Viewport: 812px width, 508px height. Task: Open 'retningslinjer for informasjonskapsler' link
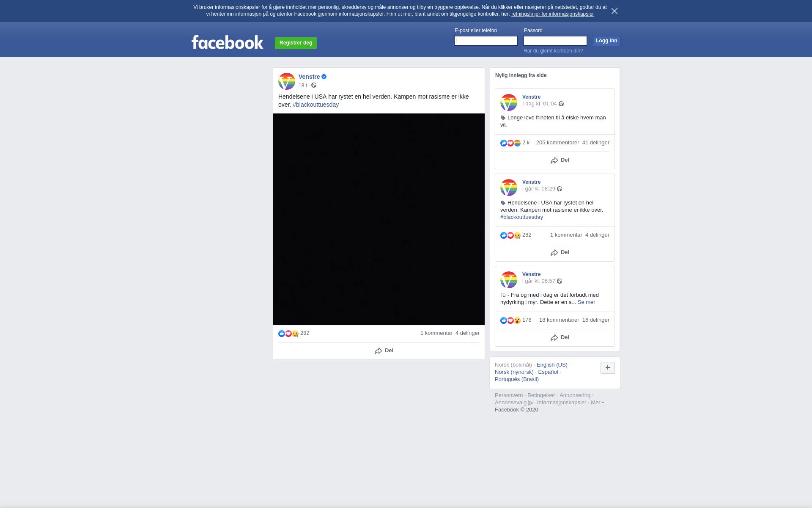coord(552,14)
